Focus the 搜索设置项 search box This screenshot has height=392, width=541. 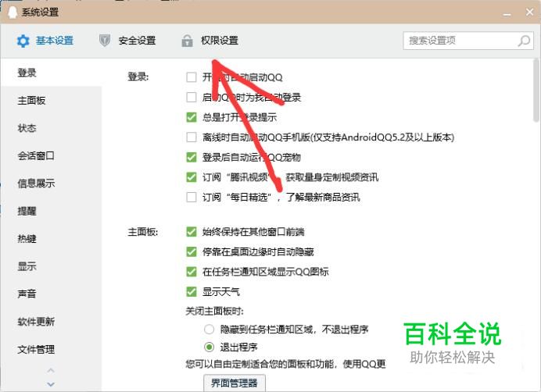pyautogui.click(x=468, y=41)
